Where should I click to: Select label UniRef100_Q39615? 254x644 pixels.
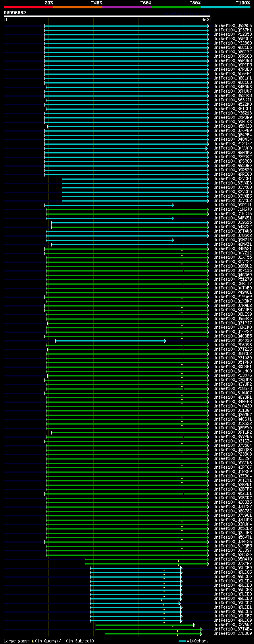click(233, 222)
